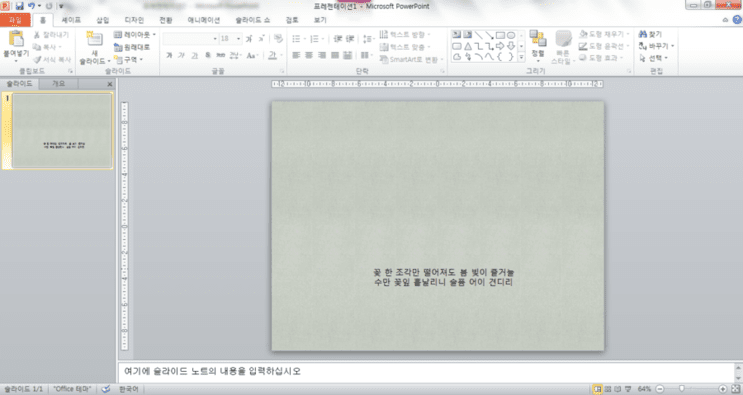Click the Undo arrow in quick access toolbar

32,6
